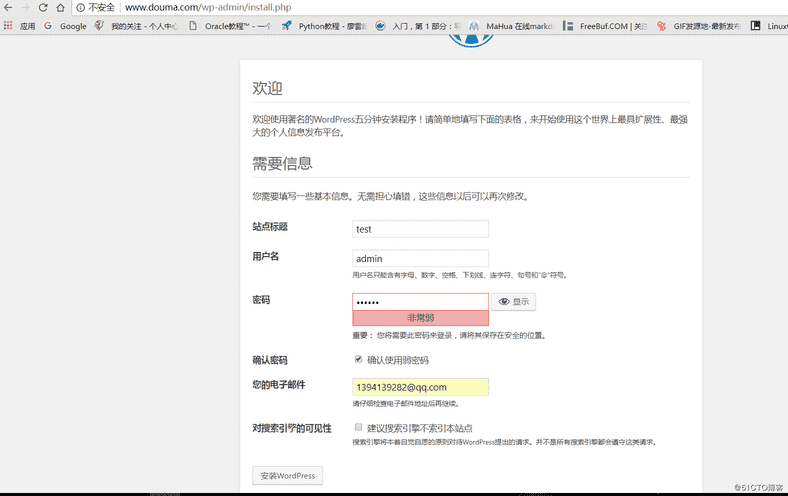Screen dimensions: 788x496
Task: Open the 入门, 第 1 部分 bookmark
Action: tap(418, 26)
